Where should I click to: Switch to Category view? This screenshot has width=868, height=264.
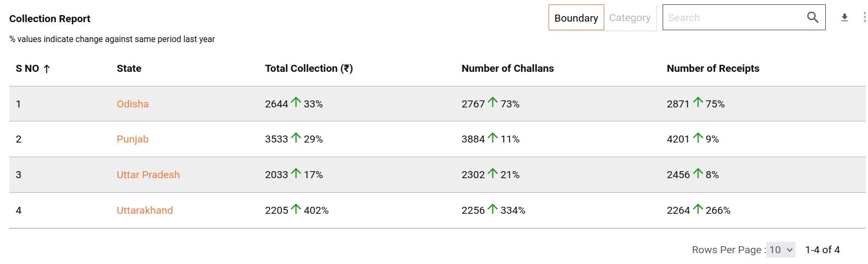[630, 18]
